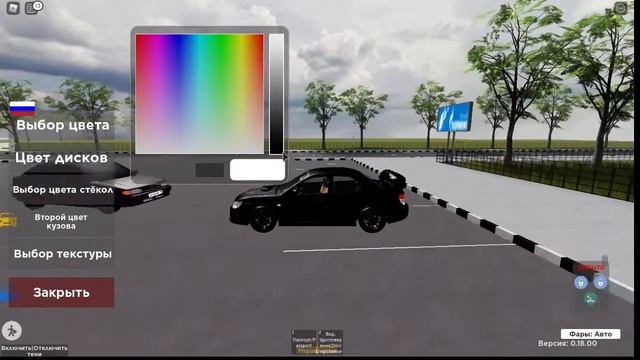Open the Roblox menu icon
This screenshot has height=360, width=640.
pos(13,7)
